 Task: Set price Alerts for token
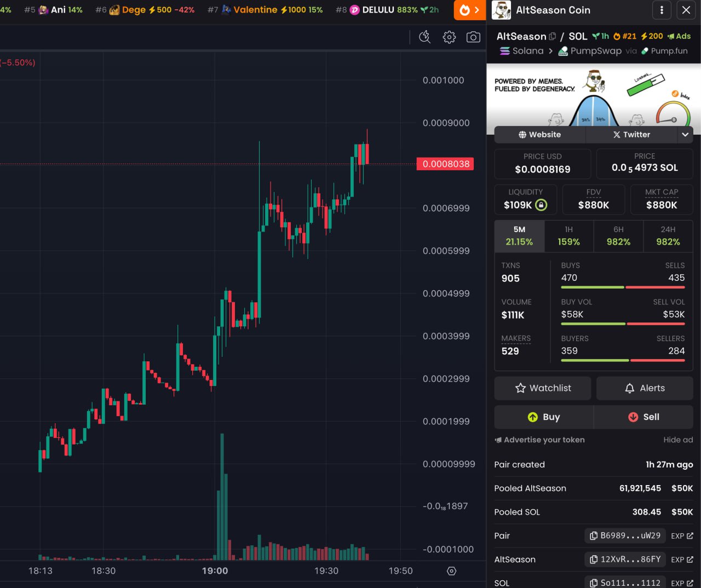coord(645,388)
